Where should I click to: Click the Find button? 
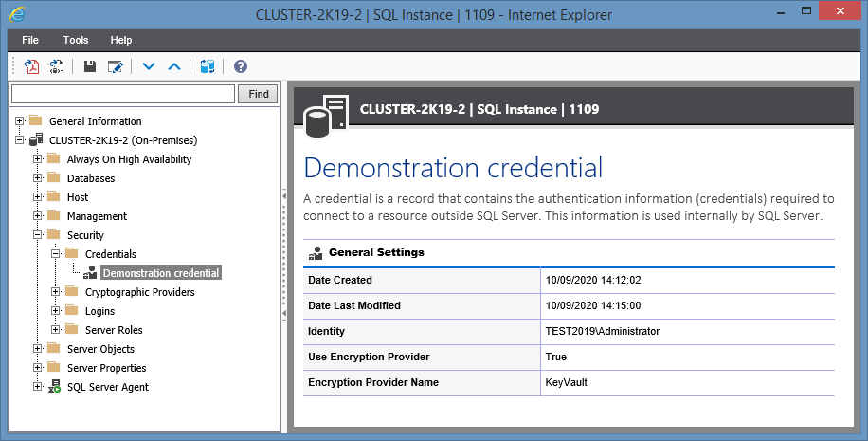pos(259,94)
